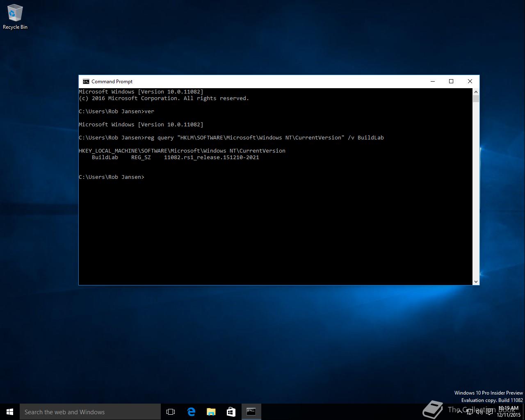Show hidden system tray icons
This screenshot has height=420, width=525.
(460, 412)
